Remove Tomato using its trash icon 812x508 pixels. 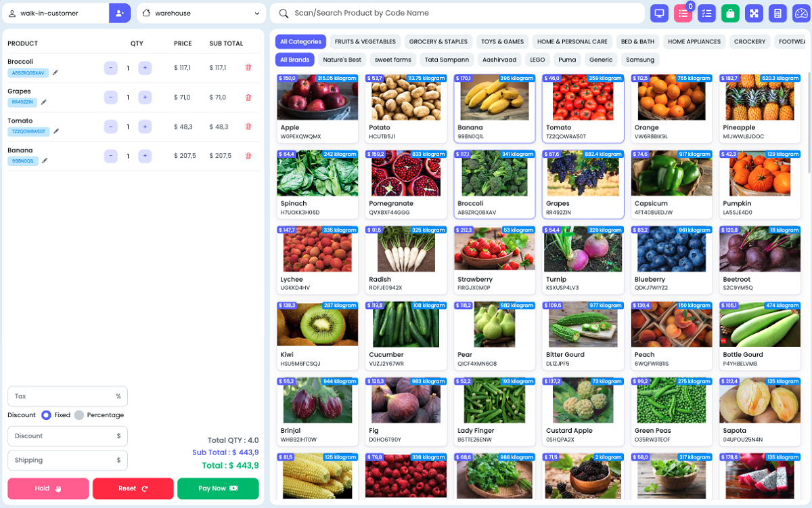tap(248, 127)
